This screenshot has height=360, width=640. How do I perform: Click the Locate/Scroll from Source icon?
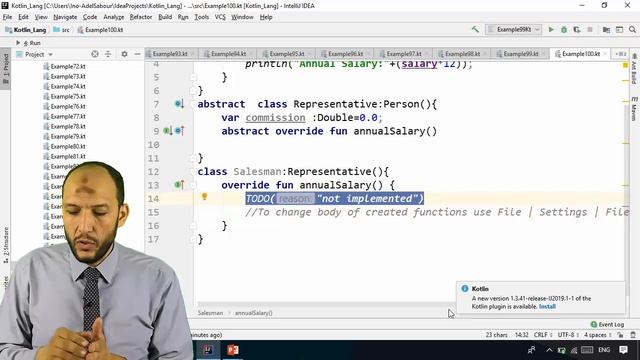point(95,54)
